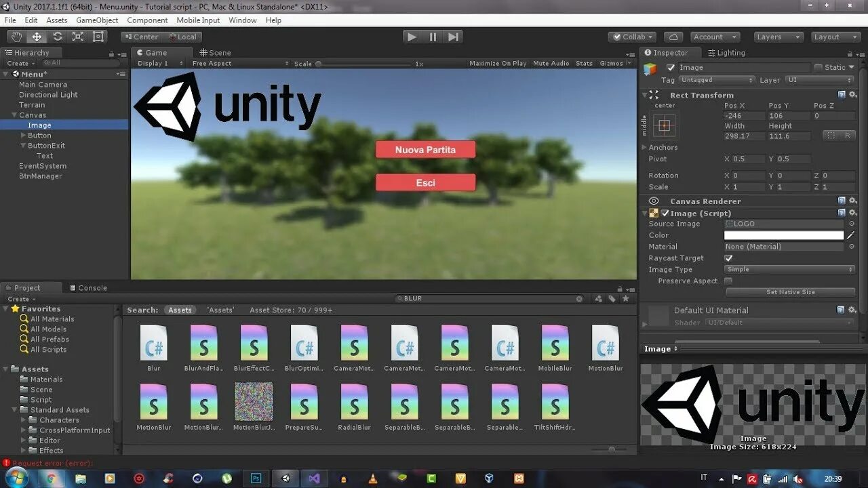This screenshot has height=488, width=868.
Task: Open Photoshop from the taskbar
Action: (256, 478)
